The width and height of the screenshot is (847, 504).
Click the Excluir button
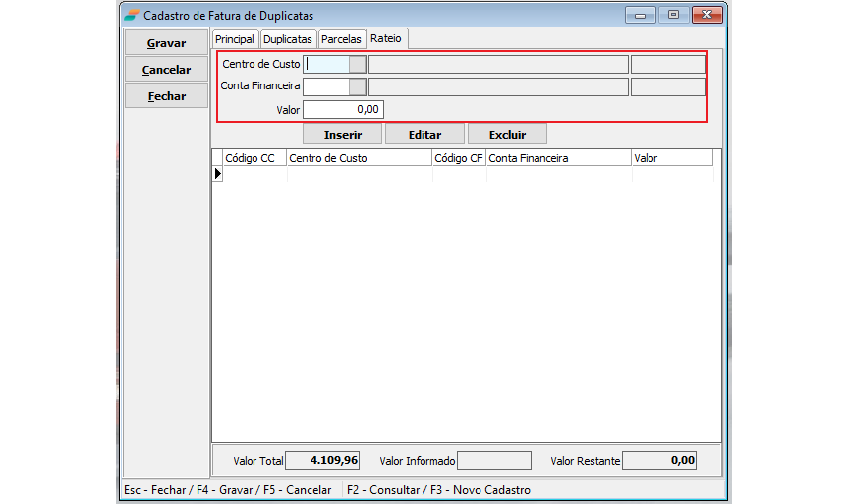[x=507, y=135]
